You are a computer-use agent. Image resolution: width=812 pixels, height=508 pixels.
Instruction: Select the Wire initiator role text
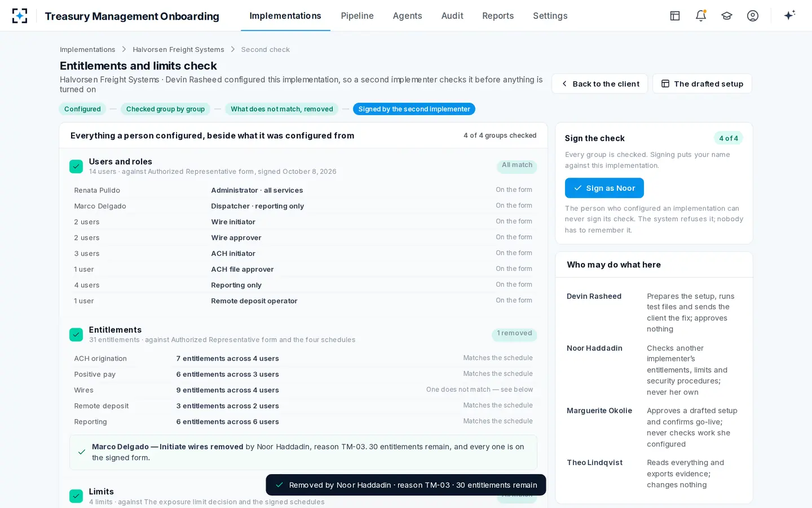(233, 222)
